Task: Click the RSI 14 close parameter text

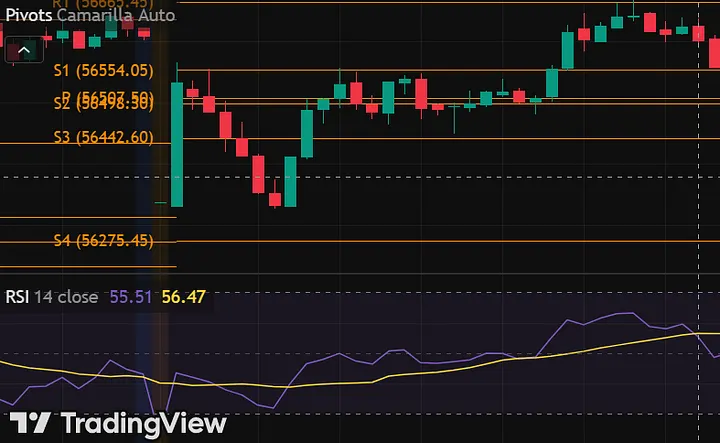Action: coord(66,297)
